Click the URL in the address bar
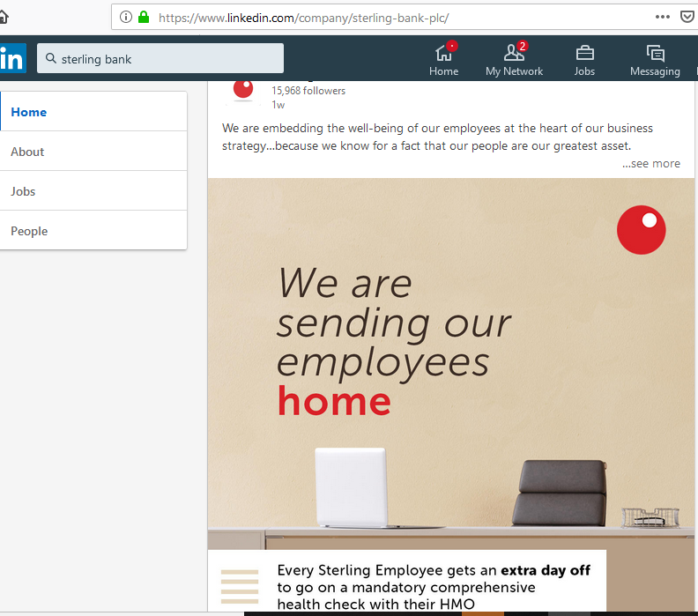 pyautogui.click(x=303, y=18)
